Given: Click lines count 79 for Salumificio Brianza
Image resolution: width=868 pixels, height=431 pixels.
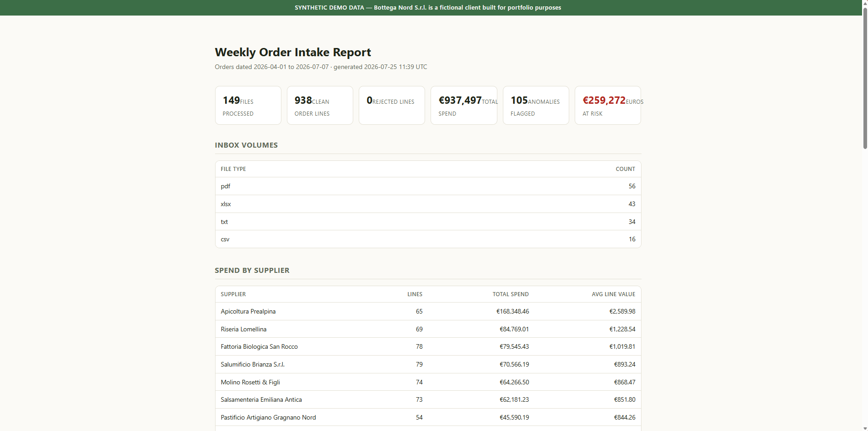Looking at the screenshot, I should (x=419, y=364).
